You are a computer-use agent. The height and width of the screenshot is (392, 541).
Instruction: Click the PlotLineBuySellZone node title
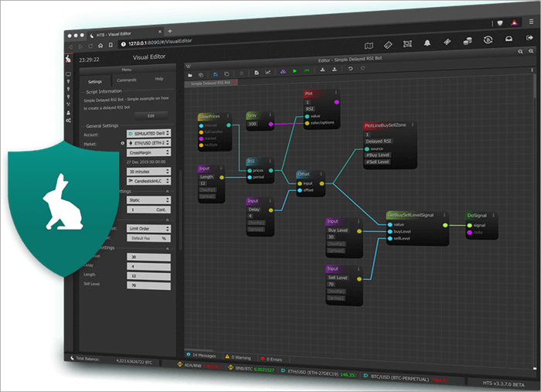coord(386,125)
